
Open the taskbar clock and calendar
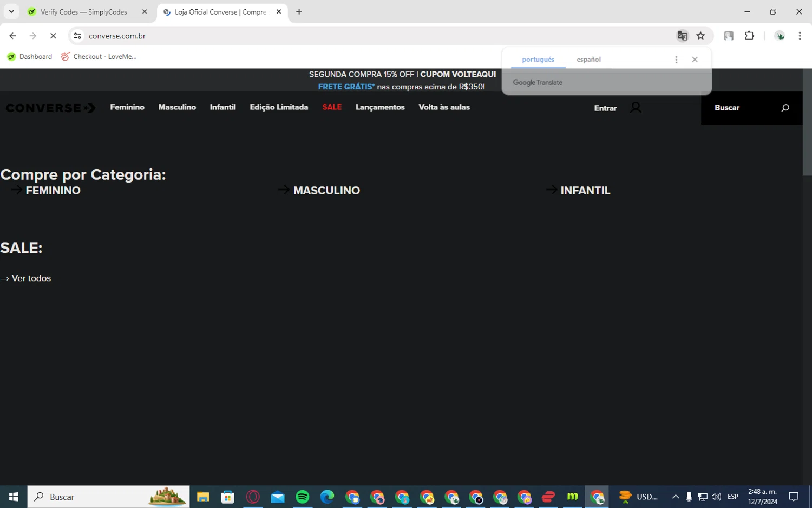(x=763, y=497)
